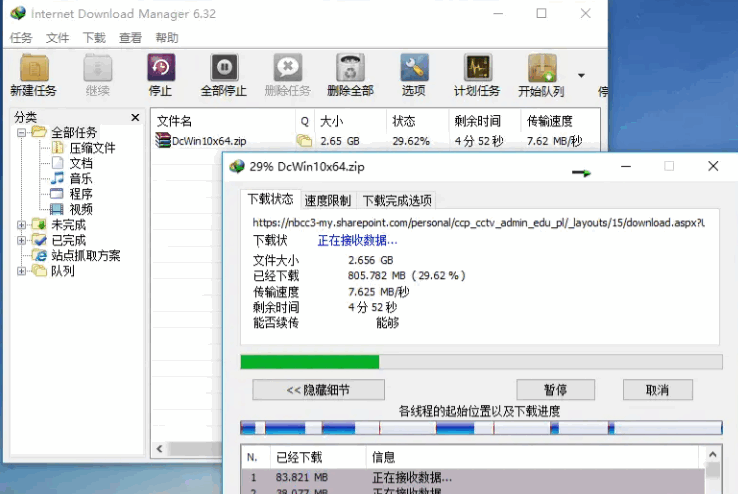Viewport: 738px width, 494px height.
Task: Click the green download progress bar
Action: pos(310,362)
